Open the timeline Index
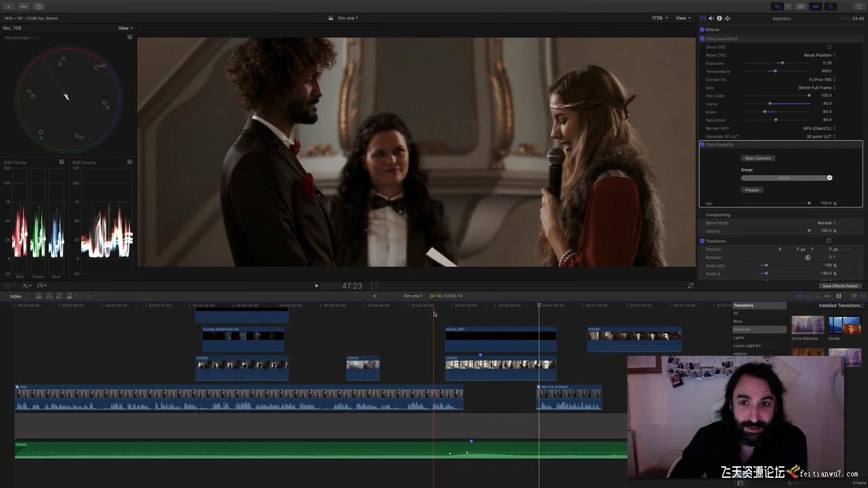The height and width of the screenshot is (488, 868). 16,296
